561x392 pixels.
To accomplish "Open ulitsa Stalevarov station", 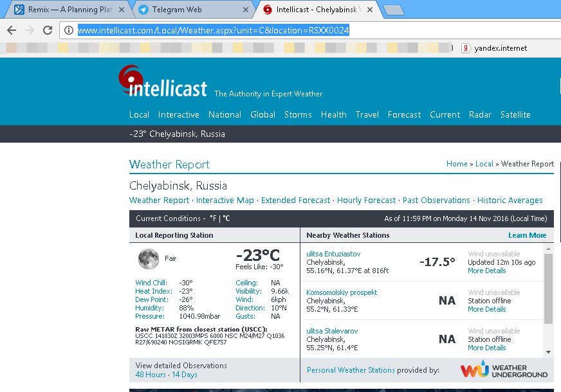I will pyautogui.click(x=332, y=331).
